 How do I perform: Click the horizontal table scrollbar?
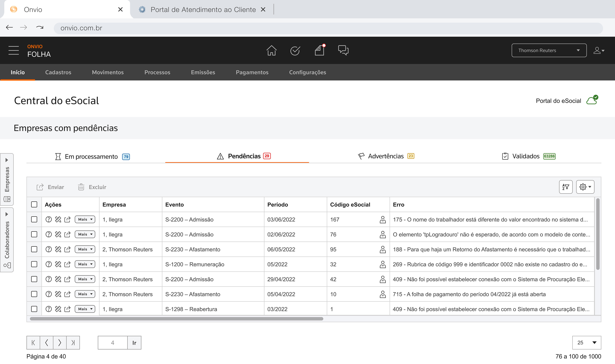[176, 319]
